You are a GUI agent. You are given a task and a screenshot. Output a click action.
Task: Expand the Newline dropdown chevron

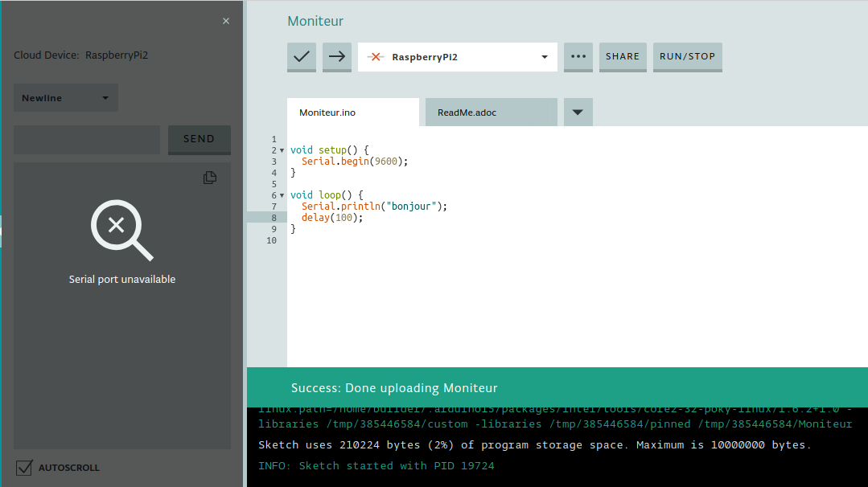[105, 97]
